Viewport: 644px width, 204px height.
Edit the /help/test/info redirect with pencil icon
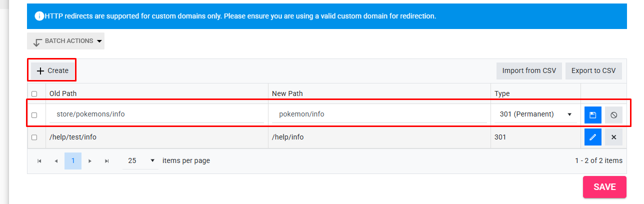click(593, 137)
